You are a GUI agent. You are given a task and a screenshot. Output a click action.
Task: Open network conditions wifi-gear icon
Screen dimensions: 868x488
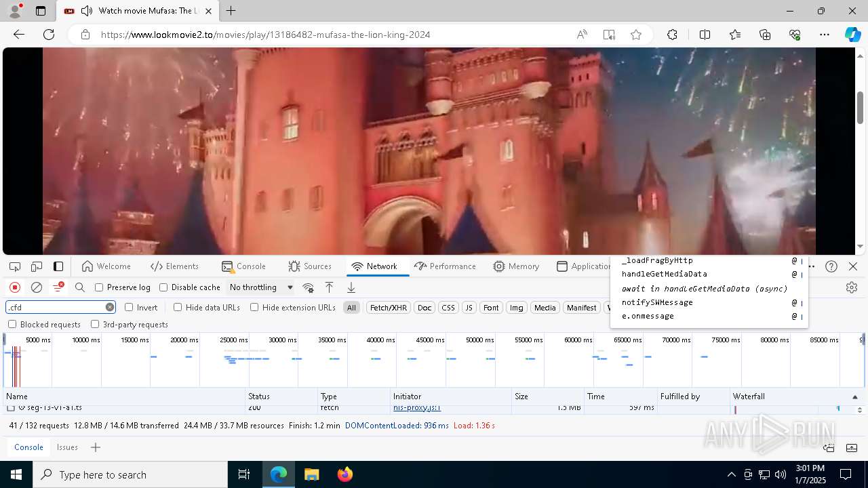(308, 287)
